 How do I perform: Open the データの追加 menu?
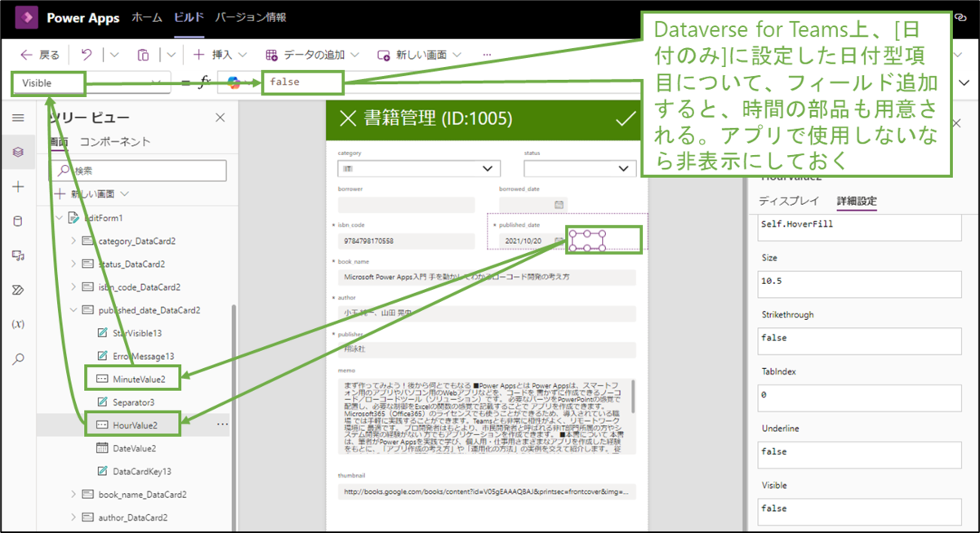click(x=313, y=55)
